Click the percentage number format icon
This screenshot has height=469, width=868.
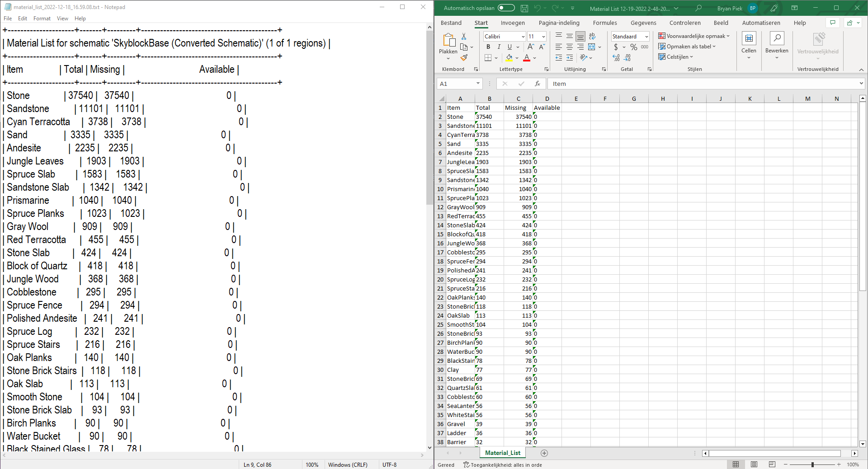[633, 47]
